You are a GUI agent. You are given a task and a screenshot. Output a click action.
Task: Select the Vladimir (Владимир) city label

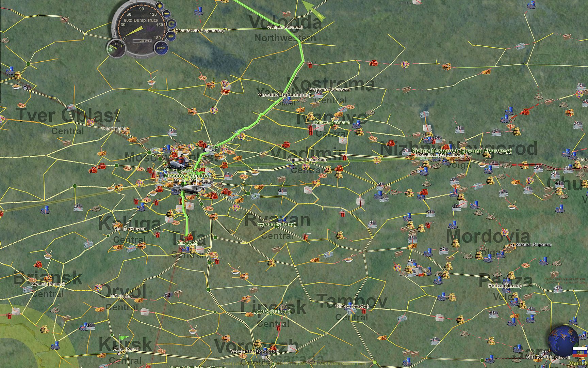307,159
